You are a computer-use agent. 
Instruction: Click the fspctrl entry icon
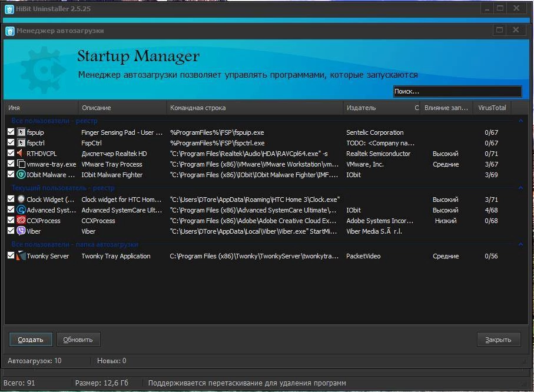pos(21,142)
